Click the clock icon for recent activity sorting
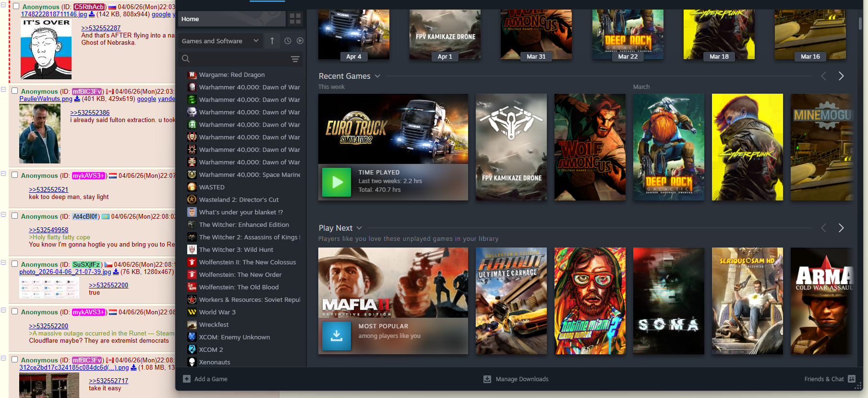Viewport: 868px width, 398px height. coord(288,41)
